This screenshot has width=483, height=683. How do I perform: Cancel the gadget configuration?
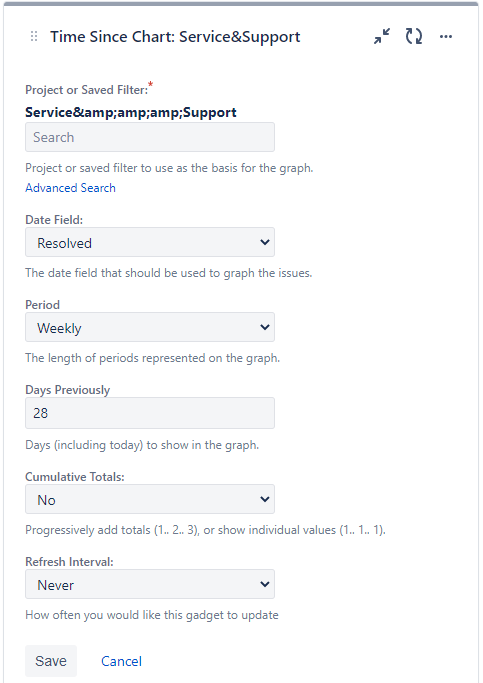pos(122,661)
